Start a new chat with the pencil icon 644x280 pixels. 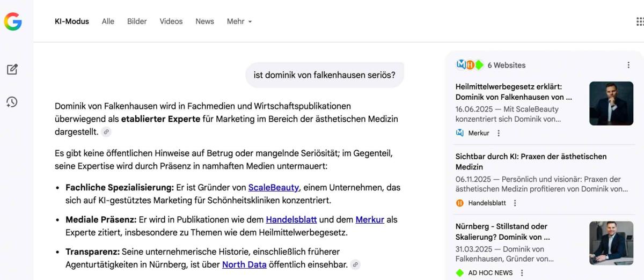tap(12, 69)
